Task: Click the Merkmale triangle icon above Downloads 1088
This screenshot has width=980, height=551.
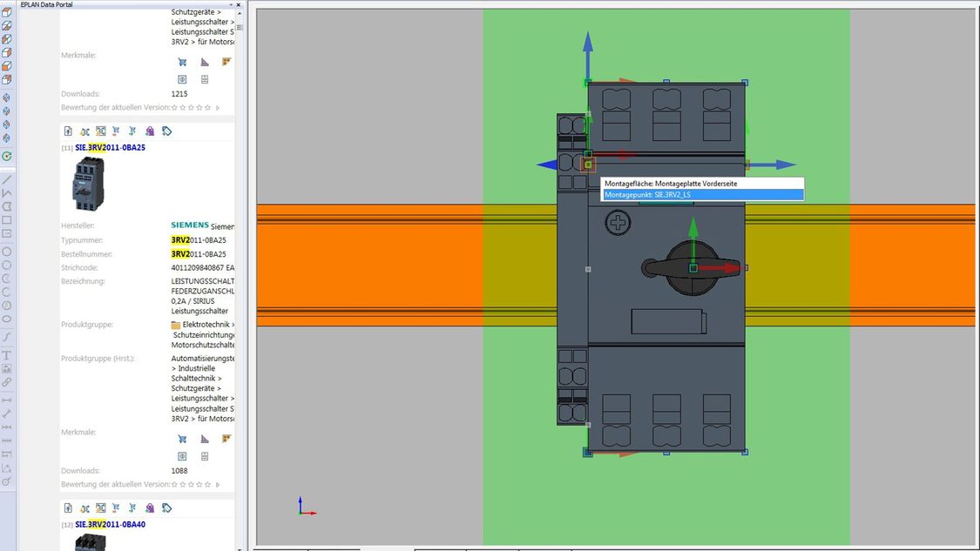Action: [x=205, y=440]
